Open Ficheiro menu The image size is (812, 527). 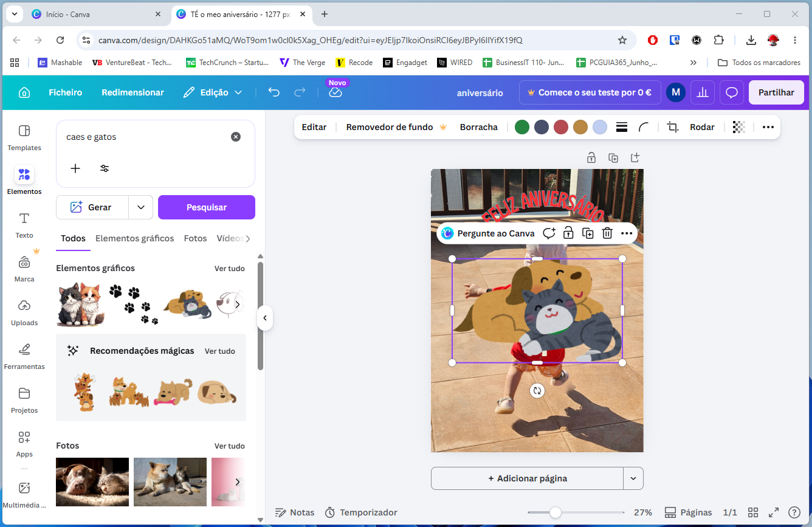click(66, 92)
